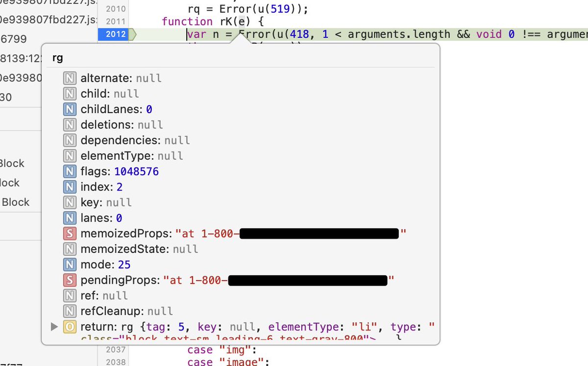Click the number icon beside lanes
The width and height of the screenshot is (588, 366).
(70, 218)
